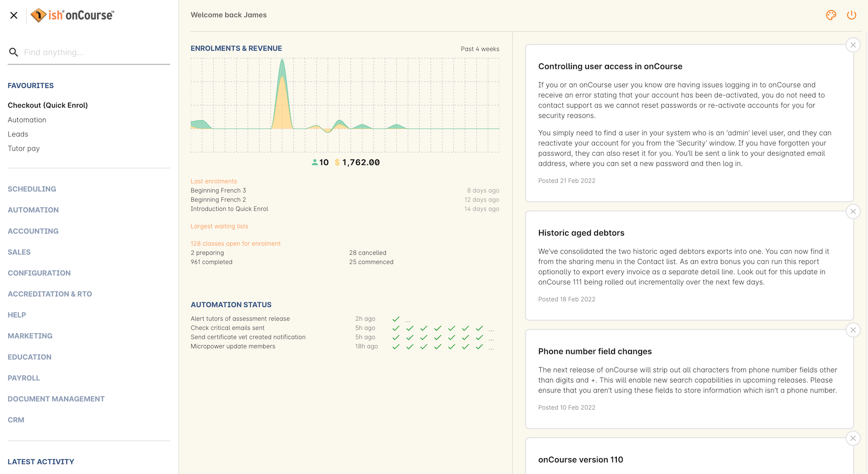Click the LATEST ACTIVITY heading

coord(41,462)
